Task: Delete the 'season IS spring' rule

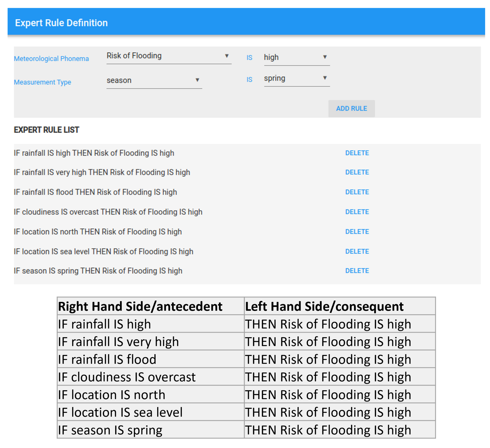Action: point(357,271)
